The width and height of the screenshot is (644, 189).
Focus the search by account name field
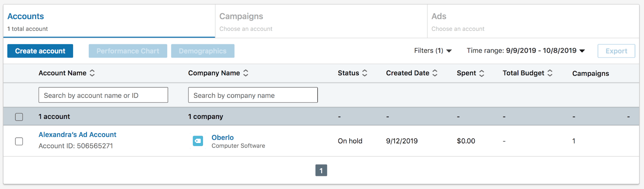103,95
